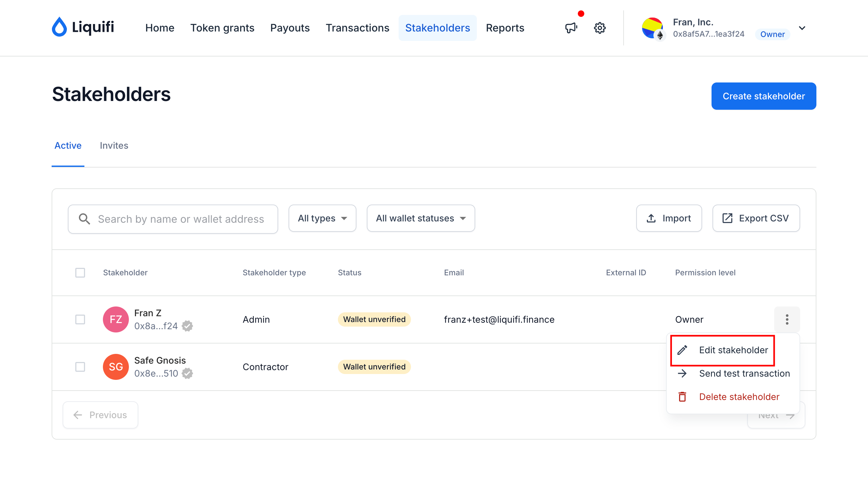Click the Safe Gnosis stakeholder name
The width and height of the screenshot is (868, 487).
(160, 360)
